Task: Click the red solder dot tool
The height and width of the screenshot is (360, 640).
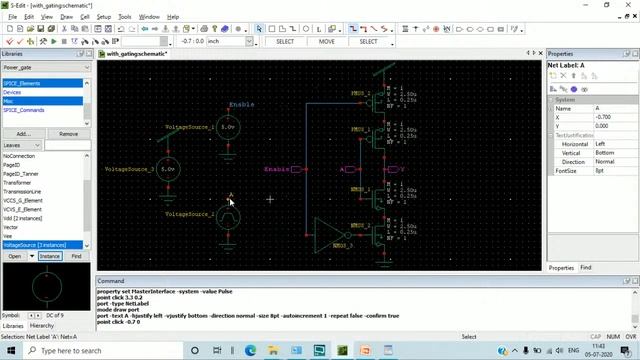Action: [436, 29]
